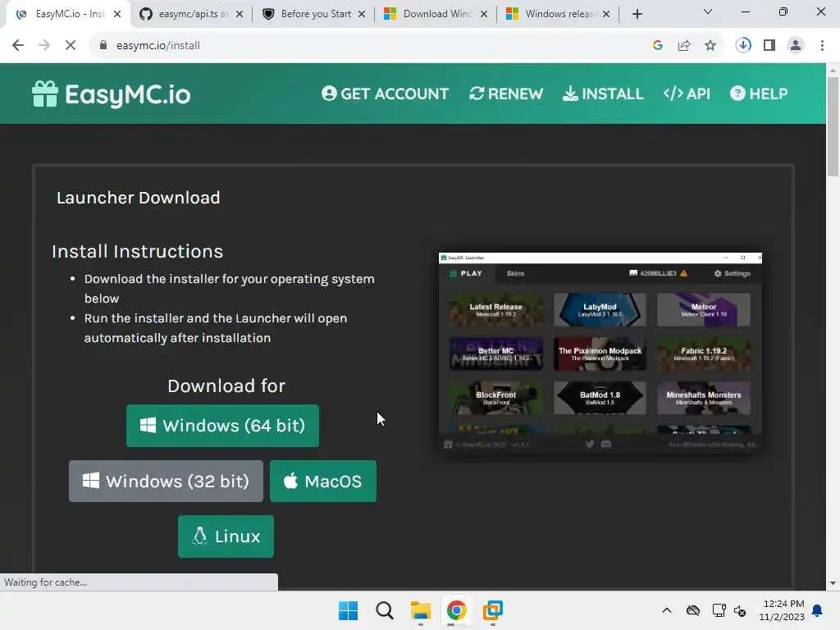Viewport: 840px width, 630px height.
Task: Open Chrome profile avatar
Action: [x=796, y=46]
